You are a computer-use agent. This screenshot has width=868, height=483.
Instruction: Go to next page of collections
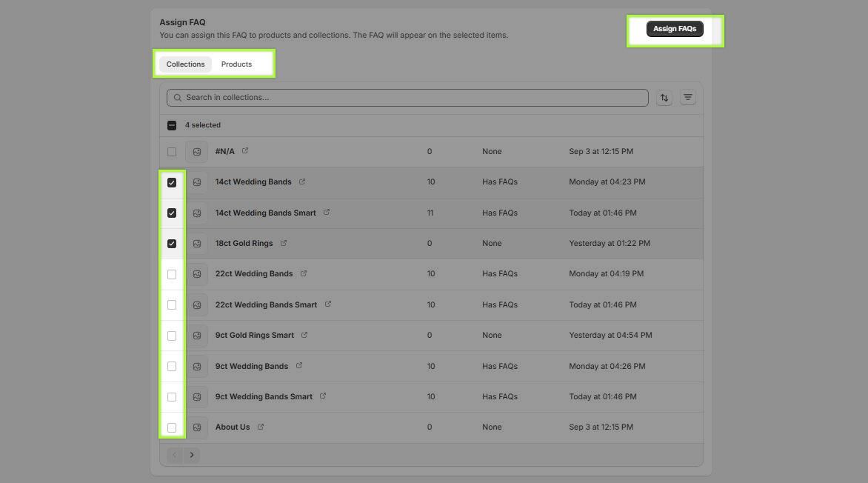pos(192,455)
